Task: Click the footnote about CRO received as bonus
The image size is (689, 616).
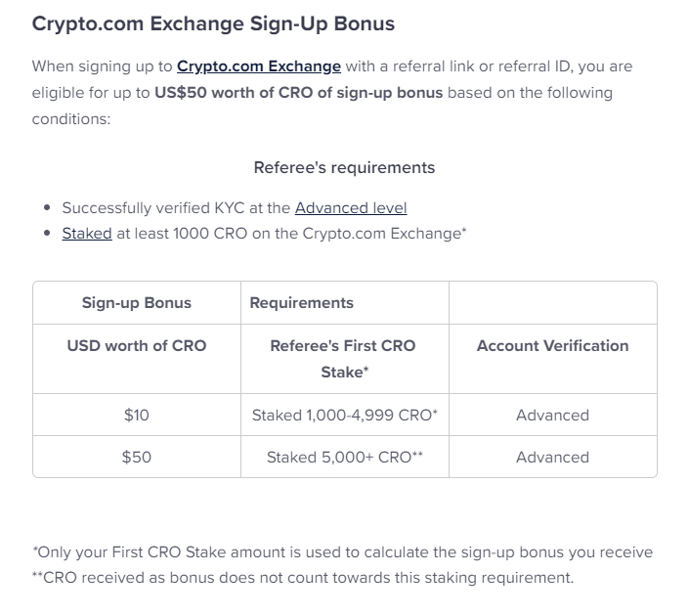Action: click(x=303, y=577)
